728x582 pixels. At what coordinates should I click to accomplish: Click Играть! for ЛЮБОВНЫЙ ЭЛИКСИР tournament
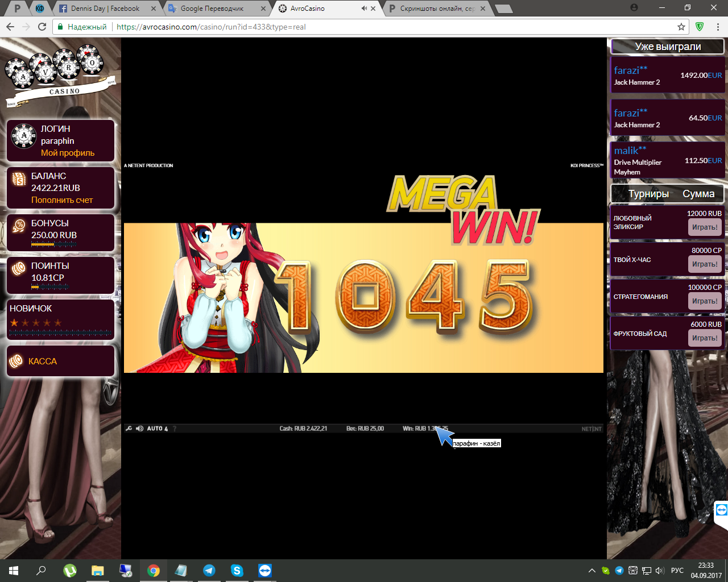pos(705,227)
